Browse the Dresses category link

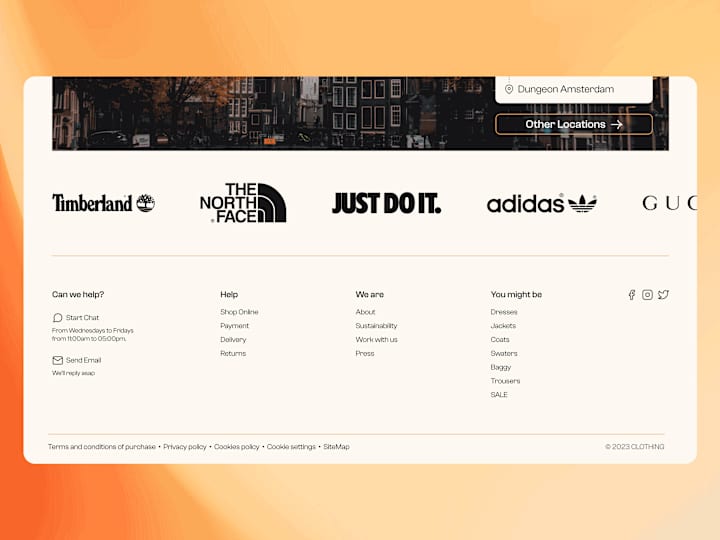504,312
